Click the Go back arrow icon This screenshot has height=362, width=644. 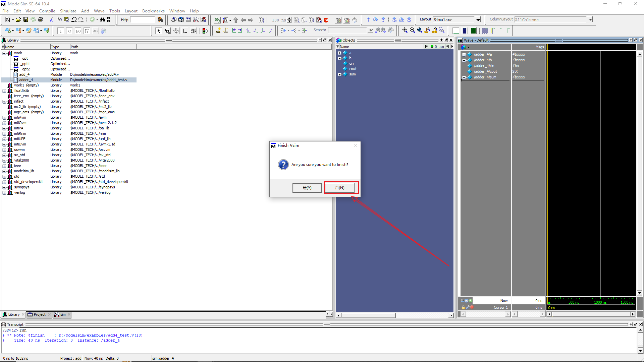pos(243,20)
